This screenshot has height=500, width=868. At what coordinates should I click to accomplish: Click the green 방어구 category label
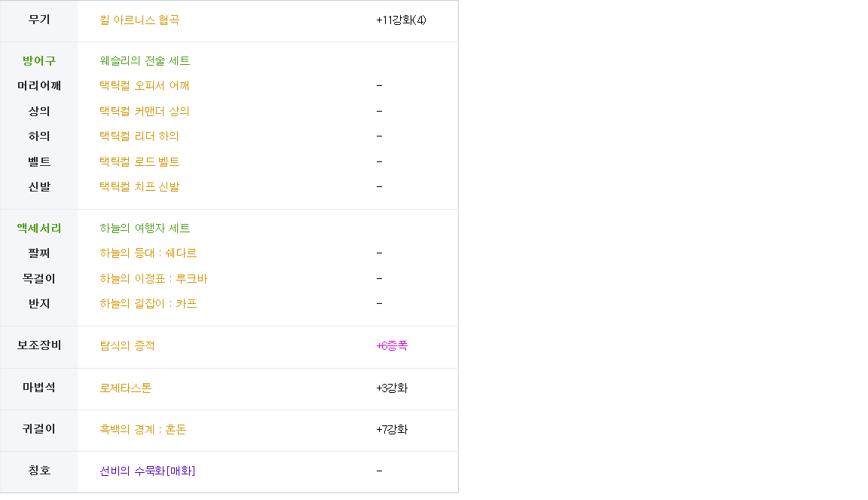point(39,61)
